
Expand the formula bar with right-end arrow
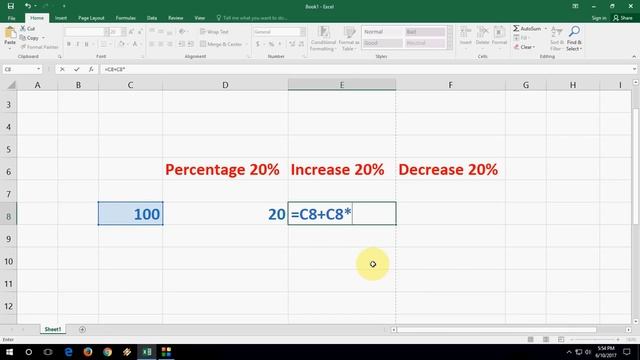(x=634, y=69)
